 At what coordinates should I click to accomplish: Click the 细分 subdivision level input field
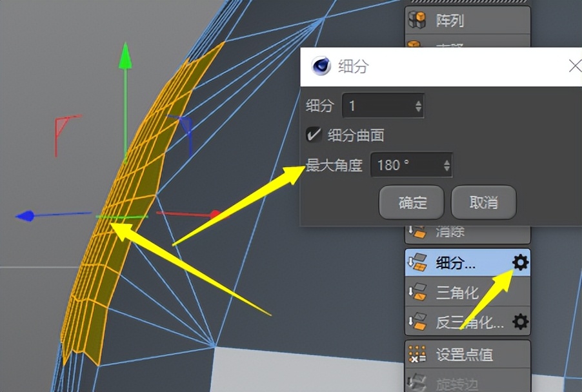coord(381,105)
